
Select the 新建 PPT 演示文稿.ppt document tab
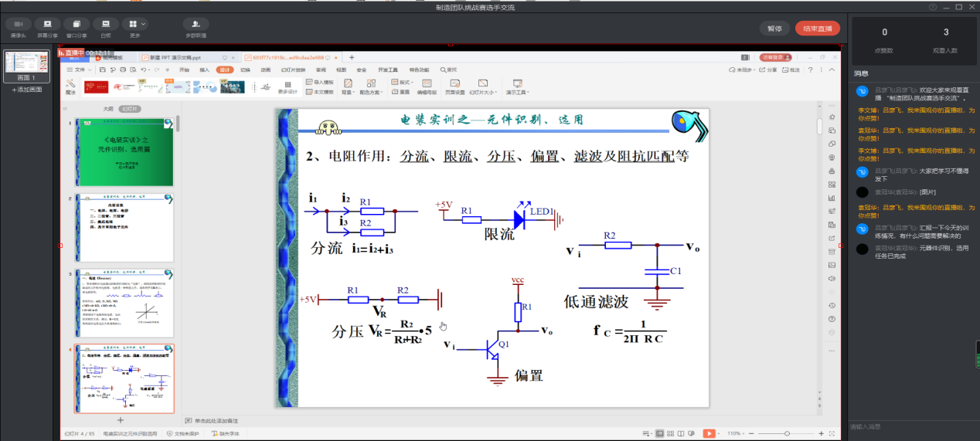[175, 57]
